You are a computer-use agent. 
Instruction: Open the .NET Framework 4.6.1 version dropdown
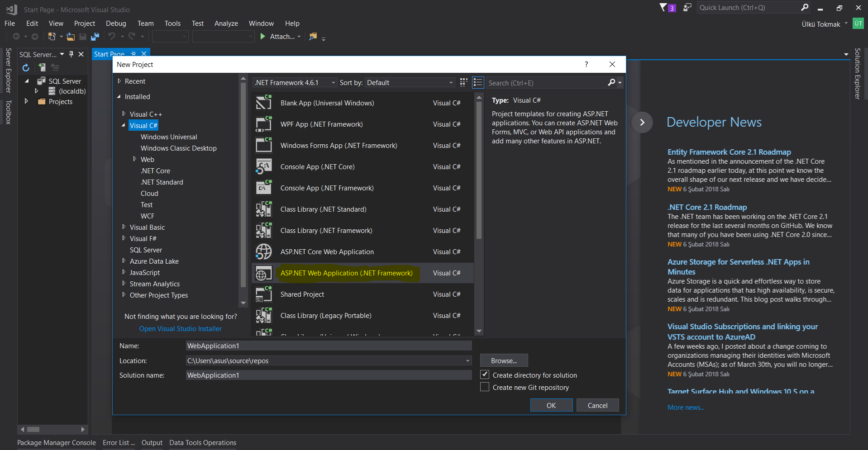295,82
